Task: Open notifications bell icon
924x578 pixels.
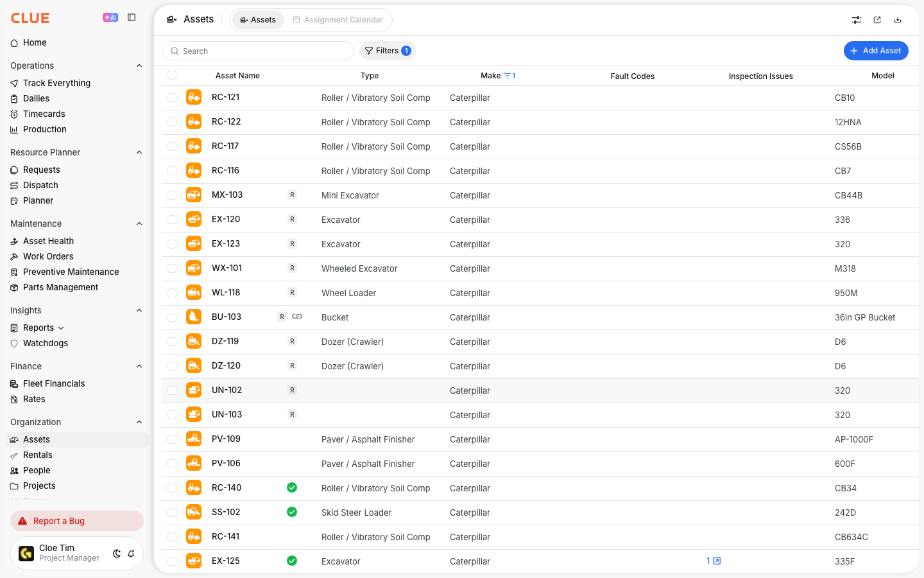Action: (131, 554)
